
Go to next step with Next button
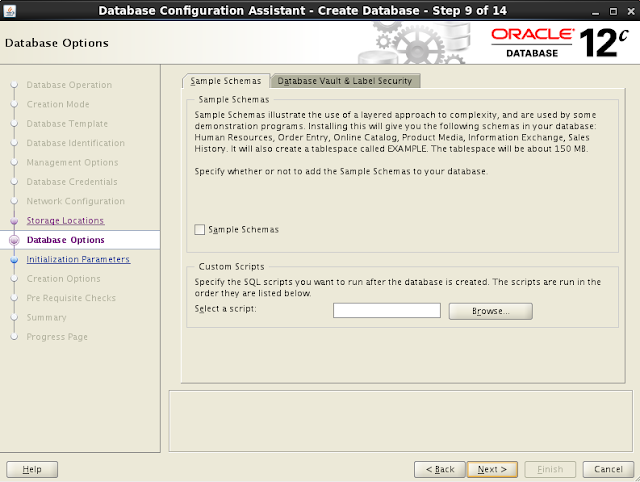(492, 469)
